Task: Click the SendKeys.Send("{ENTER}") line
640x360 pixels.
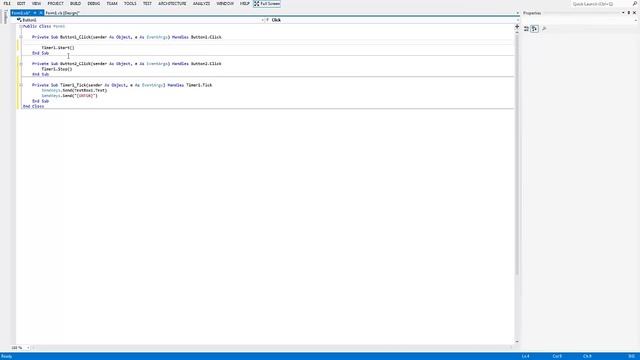Action: 69,96
